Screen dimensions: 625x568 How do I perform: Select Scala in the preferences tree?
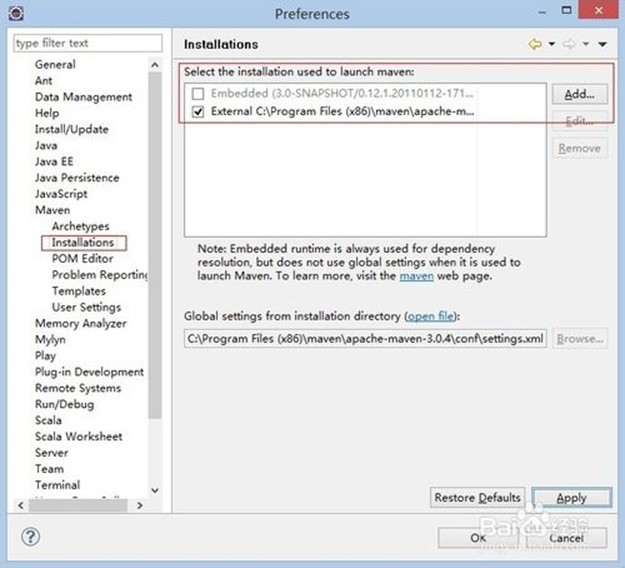click(48, 420)
